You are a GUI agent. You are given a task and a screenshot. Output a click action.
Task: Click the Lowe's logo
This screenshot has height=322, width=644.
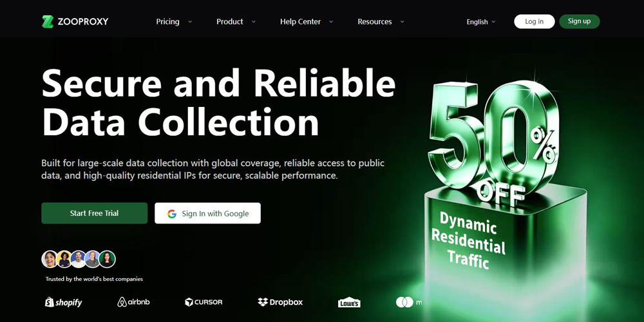point(349,302)
